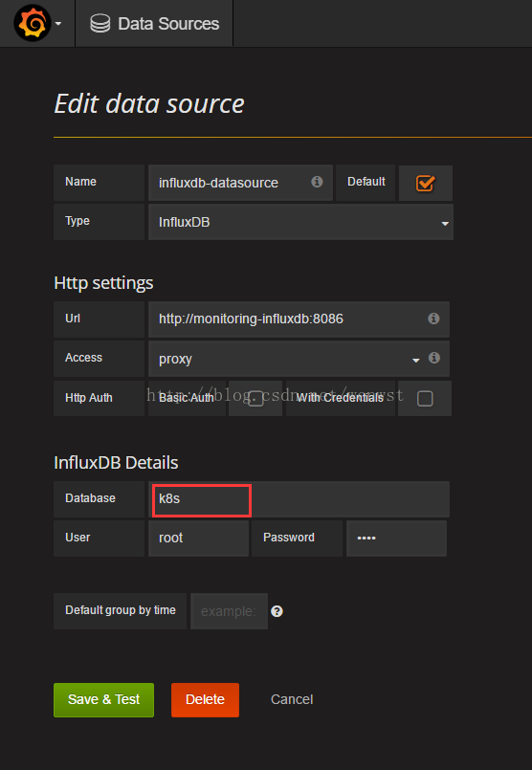Click the InfluxDB Details section title
Screen dimensions: 532x770
(x=116, y=463)
